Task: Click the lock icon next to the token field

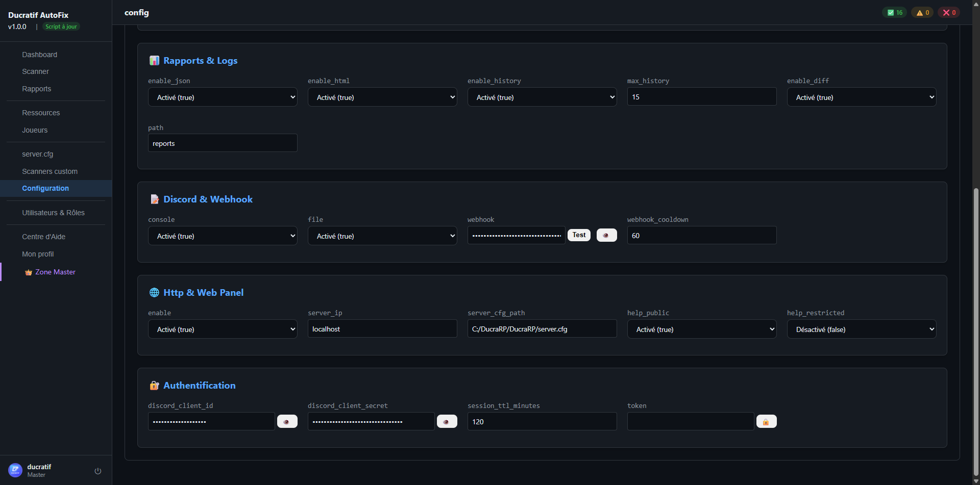Action: click(x=766, y=421)
